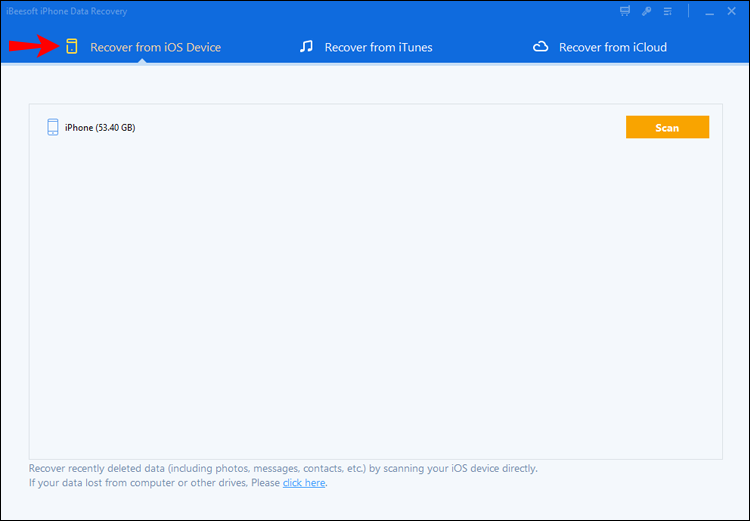750x521 pixels.
Task: Follow the 'click here' link
Action: [304, 483]
